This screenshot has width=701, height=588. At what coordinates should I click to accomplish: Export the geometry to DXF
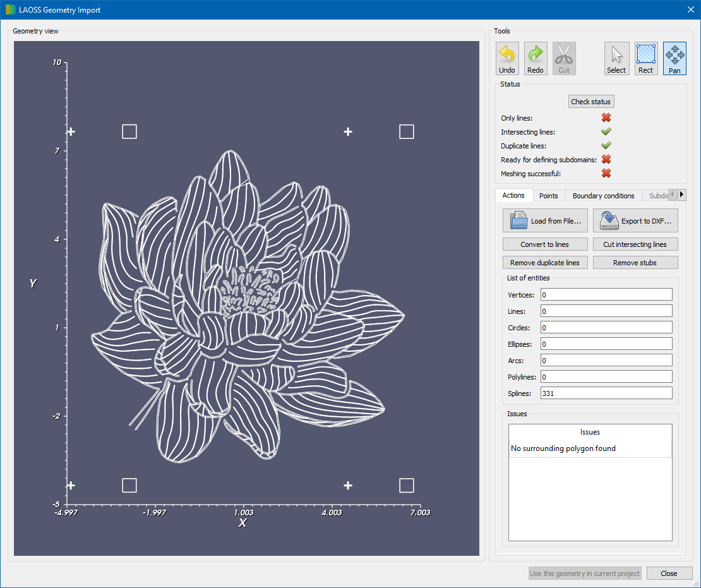tap(635, 220)
